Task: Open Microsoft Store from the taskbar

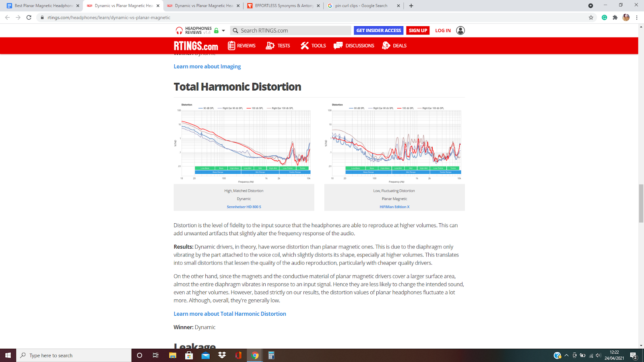Action: 189,355
